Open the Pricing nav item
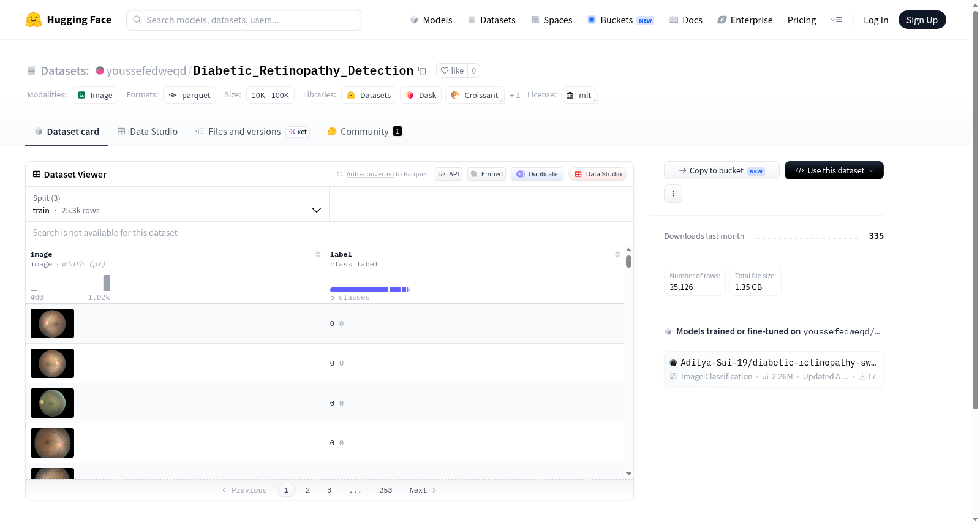 point(802,20)
